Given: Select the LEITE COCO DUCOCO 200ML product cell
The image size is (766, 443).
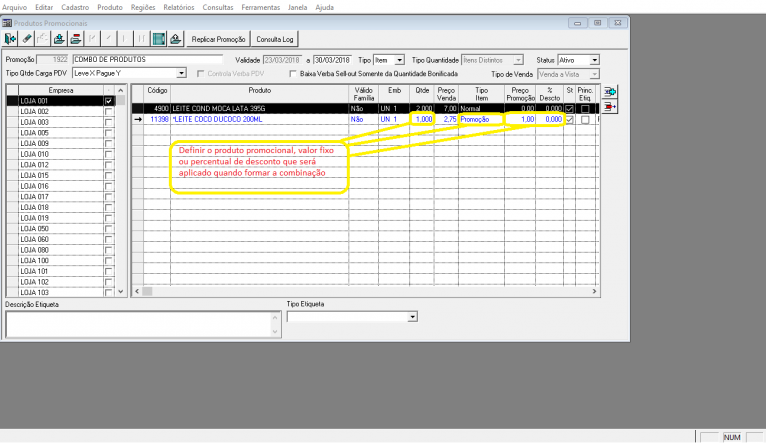Looking at the screenshot, I should click(x=259, y=119).
